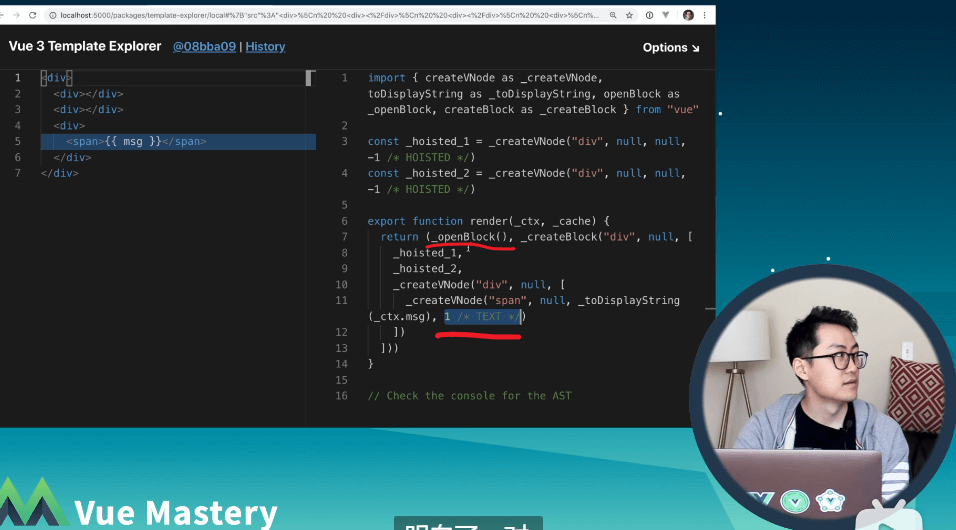Open the History link
This screenshot has width=956, height=530.
pyautogui.click(x=265, y=47)
